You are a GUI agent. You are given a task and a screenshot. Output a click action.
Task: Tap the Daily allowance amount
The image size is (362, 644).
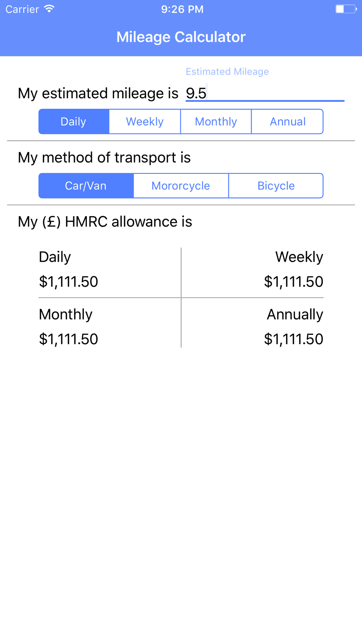click(x=68, y=282)
